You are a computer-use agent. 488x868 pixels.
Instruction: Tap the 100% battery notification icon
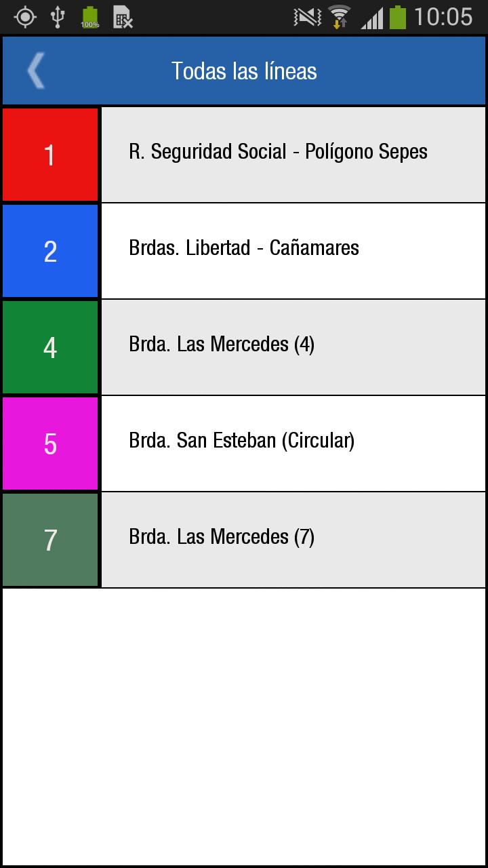point(89,17)
